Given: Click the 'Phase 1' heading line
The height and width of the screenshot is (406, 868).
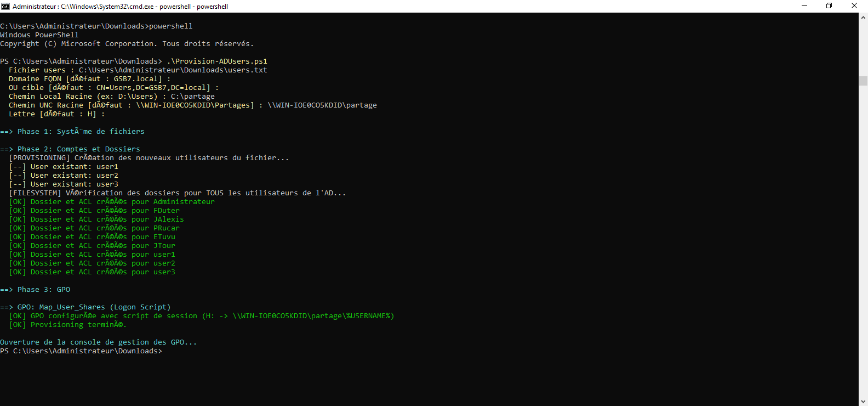Looking at the screenshot, I should coord(72,131).
